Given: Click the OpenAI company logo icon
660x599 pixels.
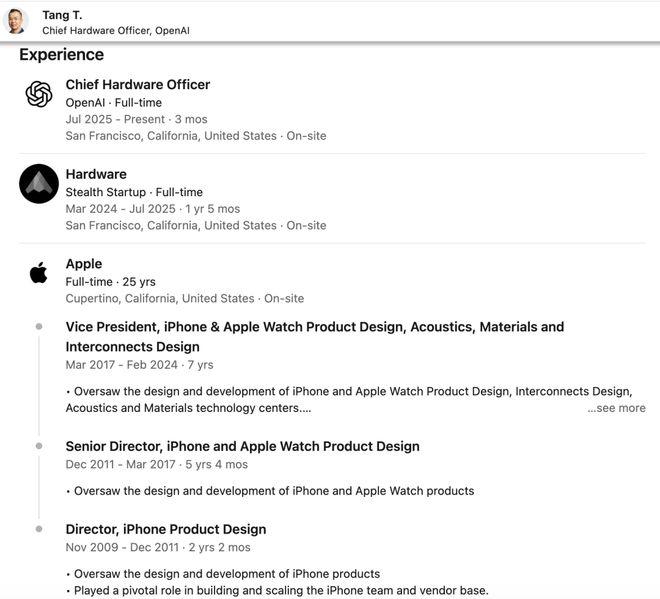Looking at the screenshot, I should tap(39, 94).
